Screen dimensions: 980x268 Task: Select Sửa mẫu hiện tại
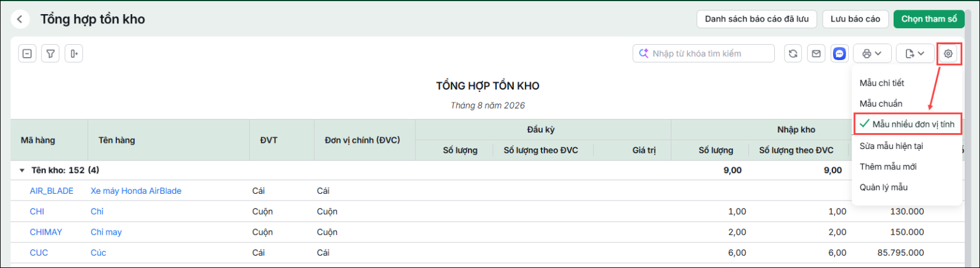click(x=891, y=146)
